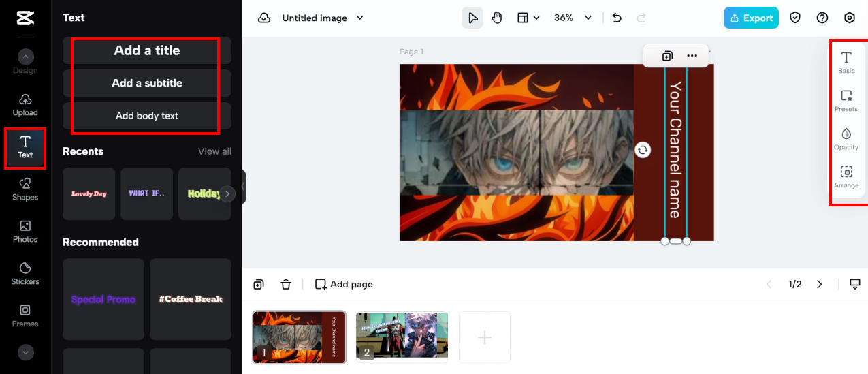Click Add page
This screenshot has width=868, height=374.
tap(344, 284)
